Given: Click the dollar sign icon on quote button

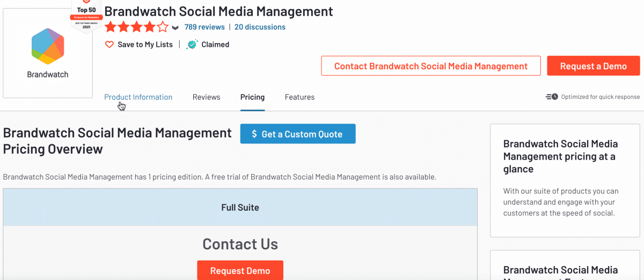Looking at the screenshot, I should 254,134.
